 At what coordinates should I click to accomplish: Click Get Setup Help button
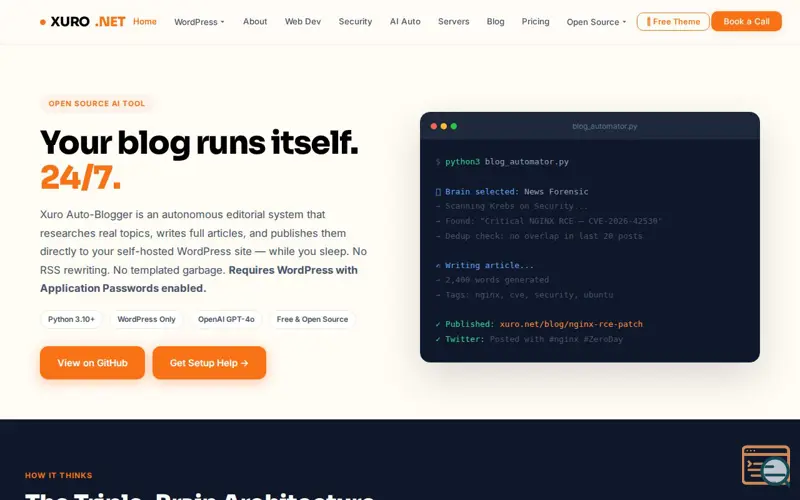pyautogui.click(x=209, y=363)
